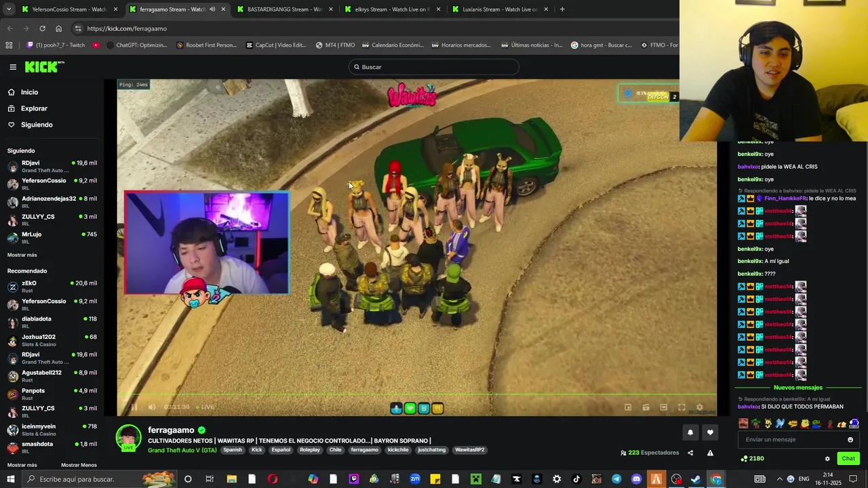Image resolution: width=868 pixels, height=488 pixels.
Task: Open a new browser tab
Action: point(562,9)
